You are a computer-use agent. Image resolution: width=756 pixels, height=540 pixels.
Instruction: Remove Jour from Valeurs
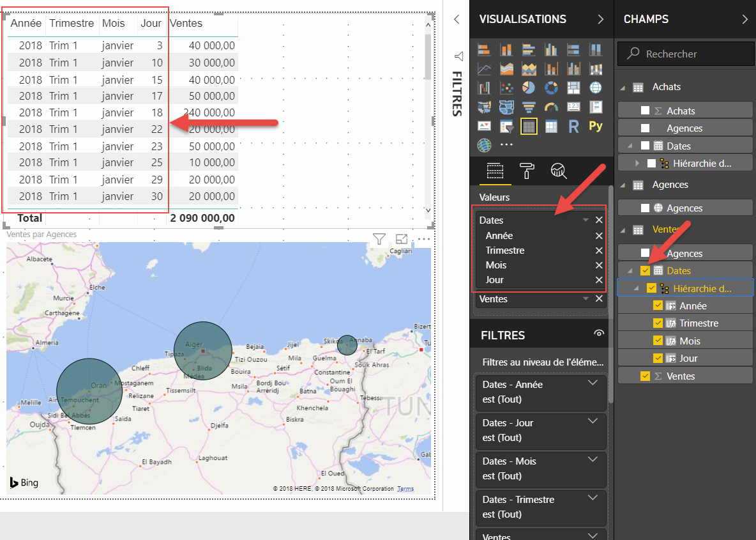pyautogui.click(x=599, y=280)
